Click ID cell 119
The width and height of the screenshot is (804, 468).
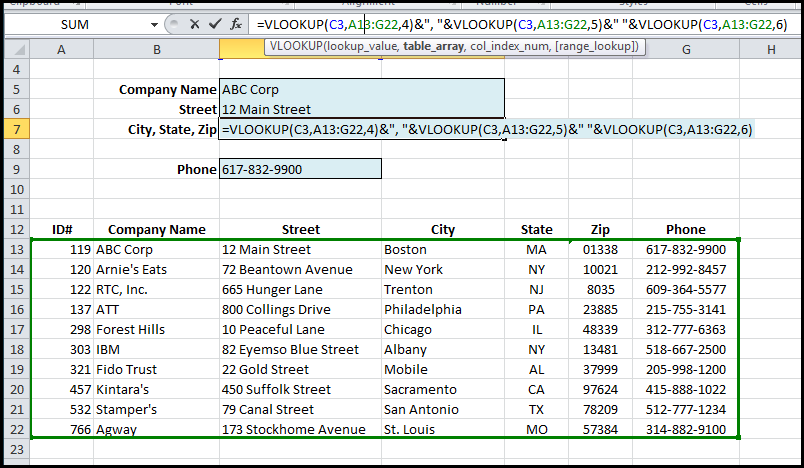coord(62,250)
